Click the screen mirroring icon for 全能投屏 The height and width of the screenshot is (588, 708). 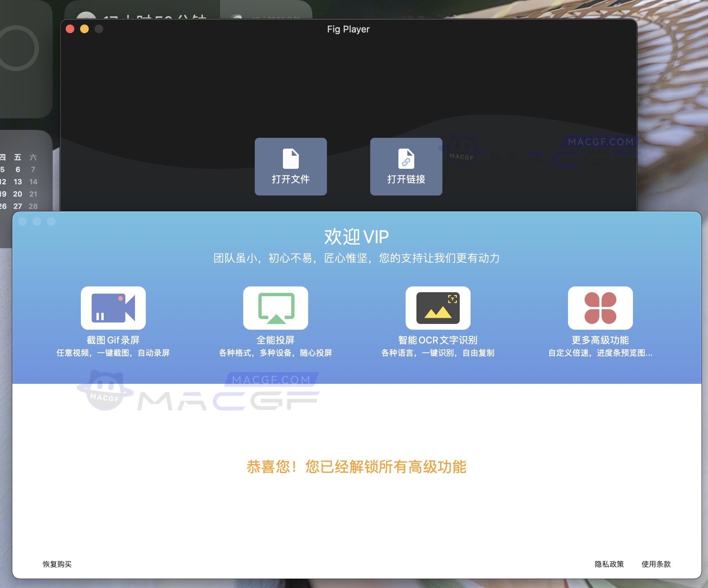point(275,308)
